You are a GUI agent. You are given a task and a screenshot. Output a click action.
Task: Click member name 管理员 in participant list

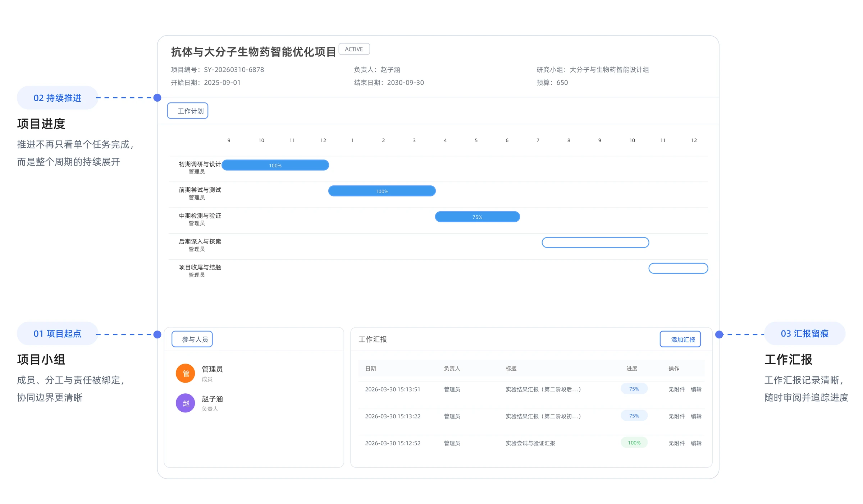(x=212, y=369)
